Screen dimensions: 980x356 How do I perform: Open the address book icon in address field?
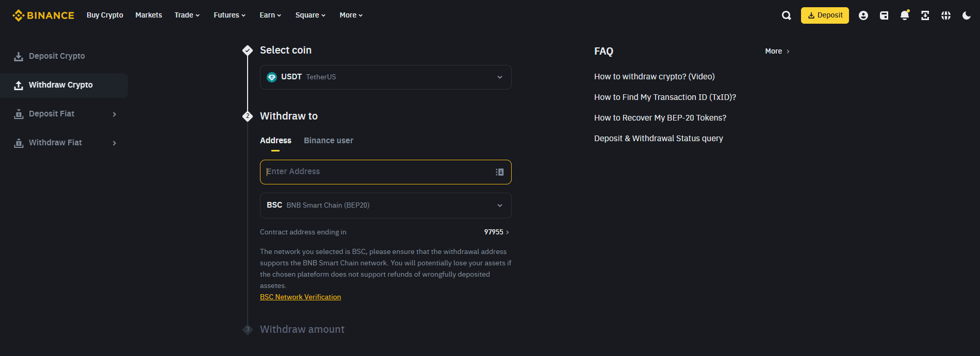tap(500, 172)
